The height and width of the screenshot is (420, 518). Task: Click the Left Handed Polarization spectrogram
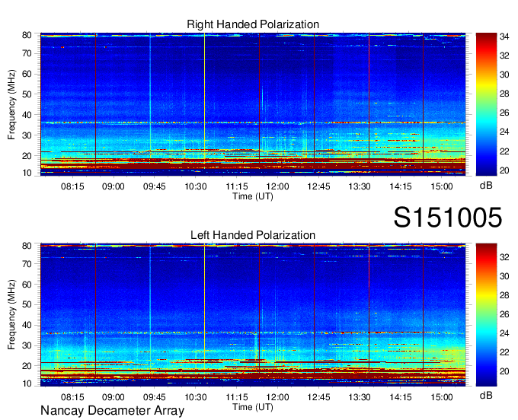[x=253, y=315]
